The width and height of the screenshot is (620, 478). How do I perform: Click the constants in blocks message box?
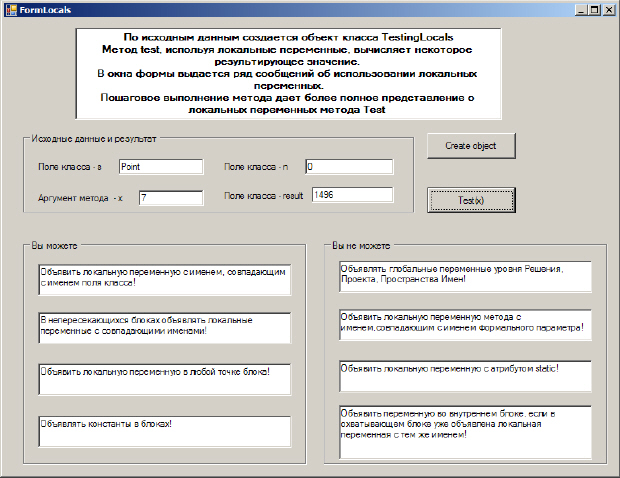[x=165, y=431]
